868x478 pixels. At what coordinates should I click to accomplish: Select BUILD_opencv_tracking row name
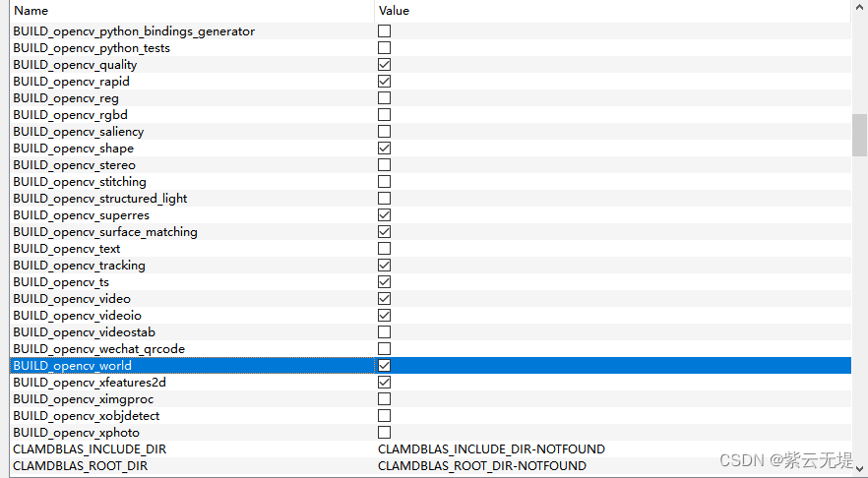pos(79,266)
